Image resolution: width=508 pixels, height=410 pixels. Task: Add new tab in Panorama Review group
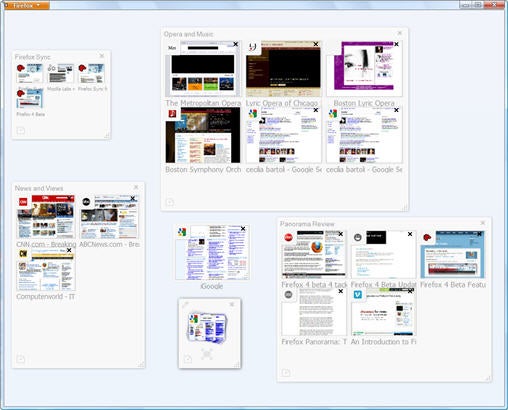(286, 372)
